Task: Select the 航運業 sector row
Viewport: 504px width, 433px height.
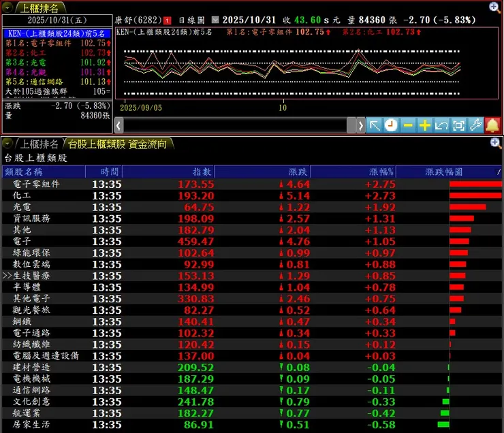Action: 252,413
